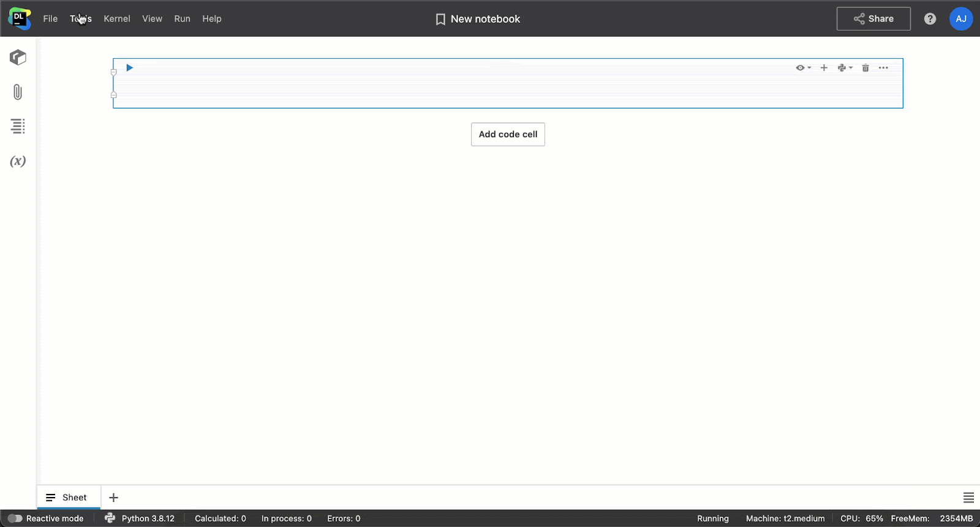Open the environment manager cube icon
The width and height of the screenshot is (980, 527).
(18, 58)
